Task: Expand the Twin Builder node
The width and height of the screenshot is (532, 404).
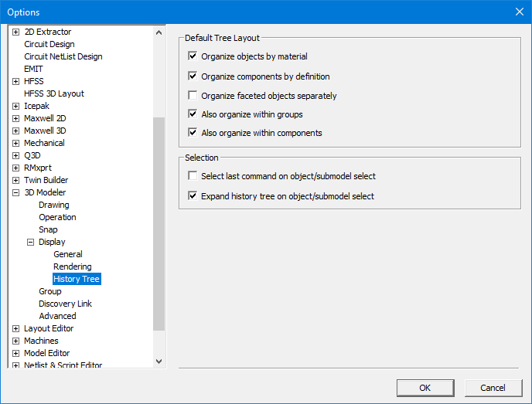Action: 15,180
